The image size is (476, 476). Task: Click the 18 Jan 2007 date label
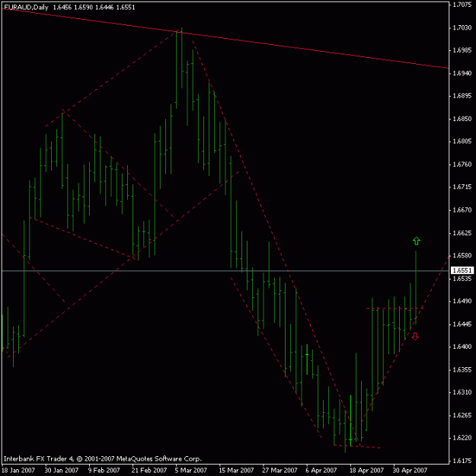click(x=18, y=470)
